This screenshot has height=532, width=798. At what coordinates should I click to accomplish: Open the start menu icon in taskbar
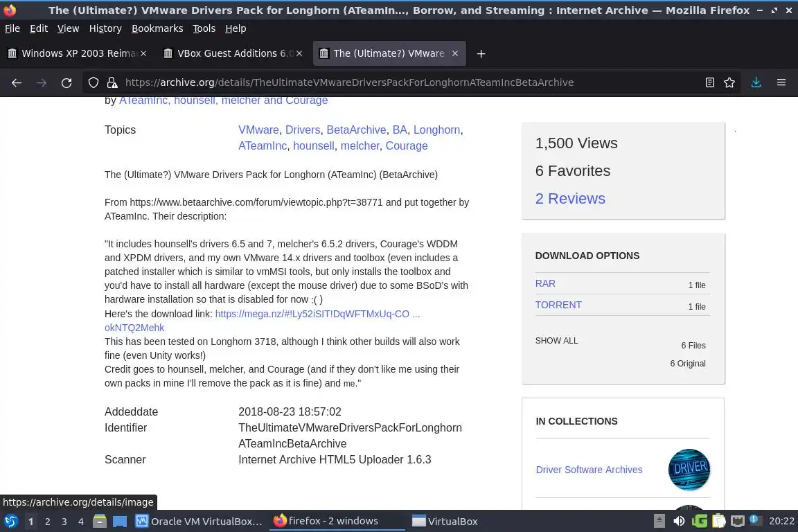pos(10,522)
